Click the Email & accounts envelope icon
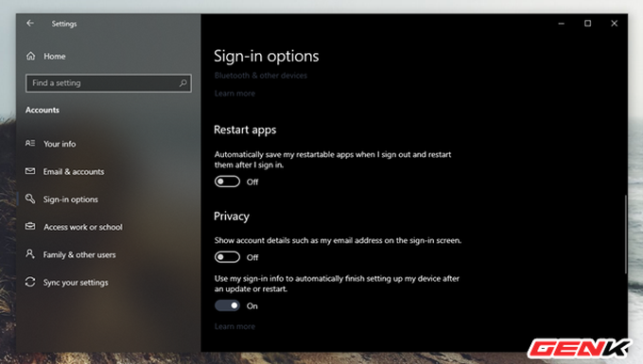 [x=30, y=171]
